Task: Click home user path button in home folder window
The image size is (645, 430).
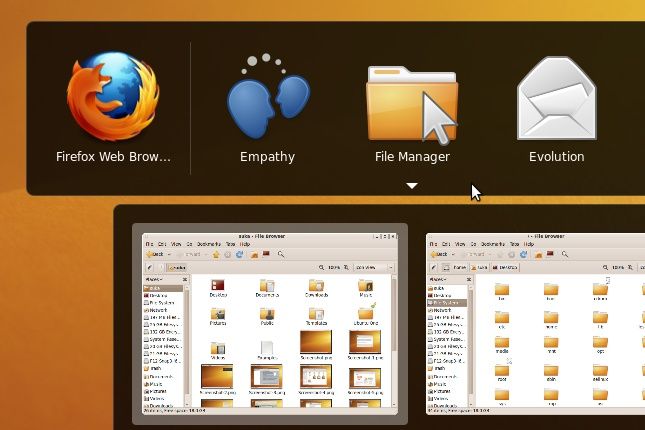Action: coord(177,267)
